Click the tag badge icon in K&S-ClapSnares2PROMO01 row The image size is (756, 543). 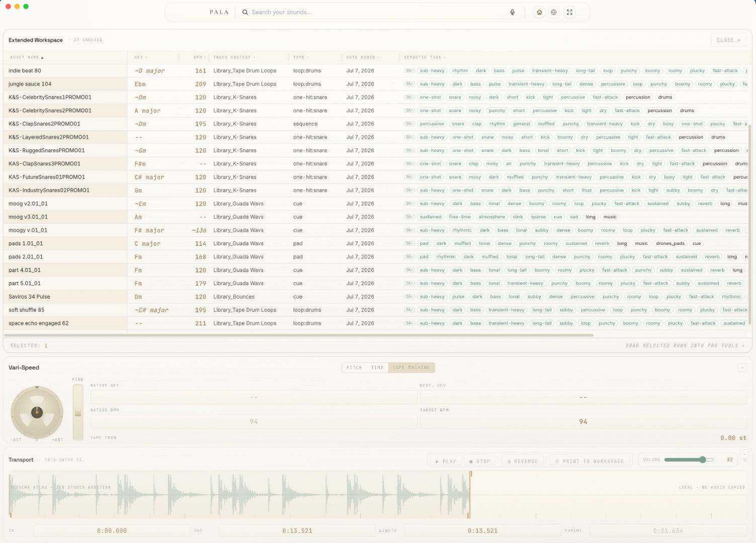[x=409, y=124]
